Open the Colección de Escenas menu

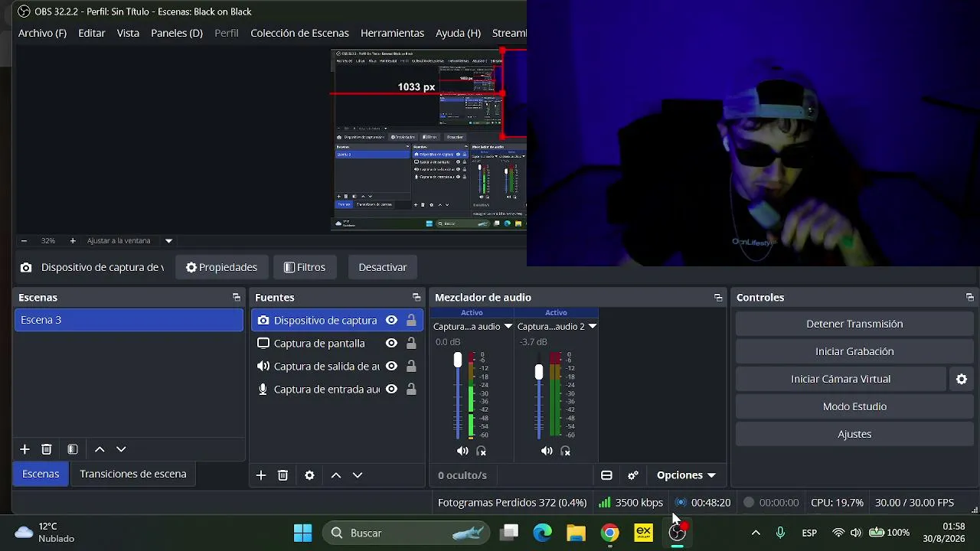[299, 33]
